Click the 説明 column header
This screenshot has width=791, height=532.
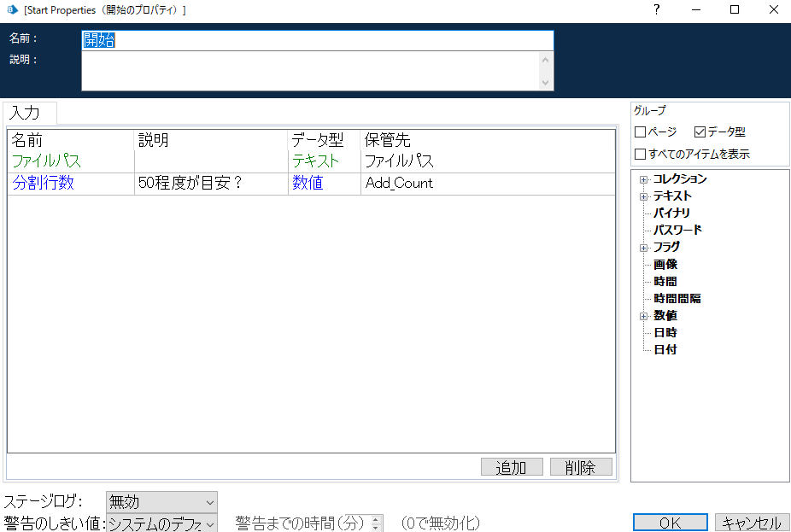point(211,140)
